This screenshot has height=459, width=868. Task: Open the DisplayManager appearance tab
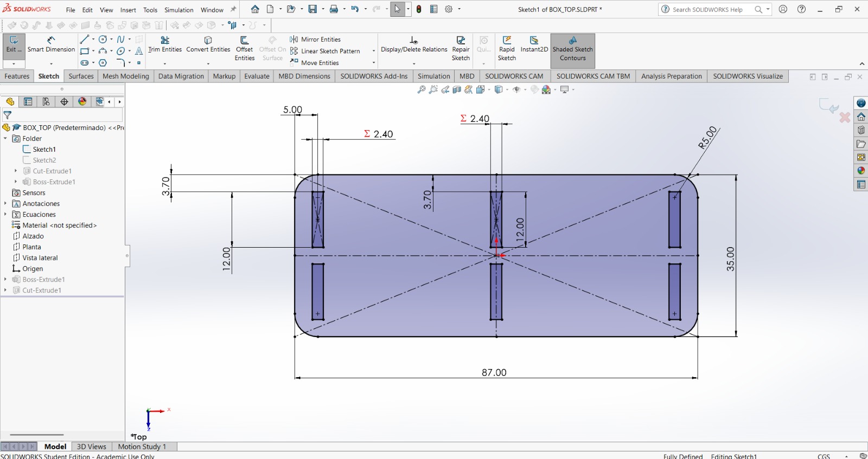click(82, 101)
